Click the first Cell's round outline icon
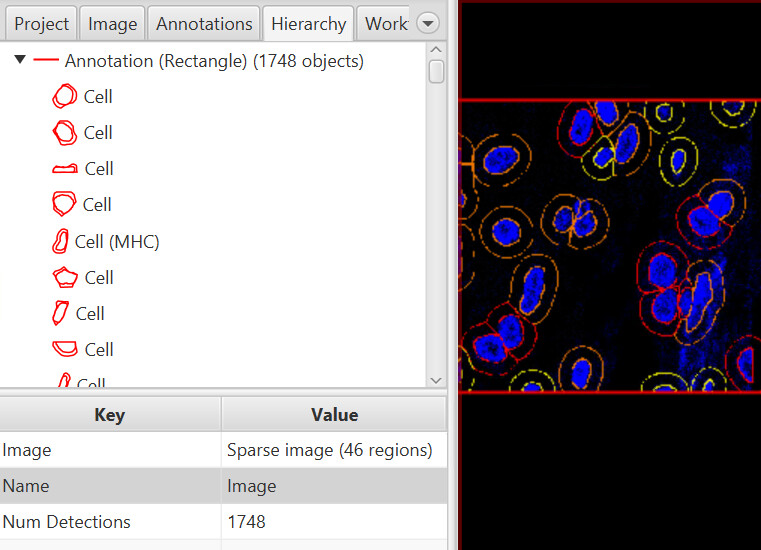The width and height of the screenshot is (761, 550). coord(65,96)
